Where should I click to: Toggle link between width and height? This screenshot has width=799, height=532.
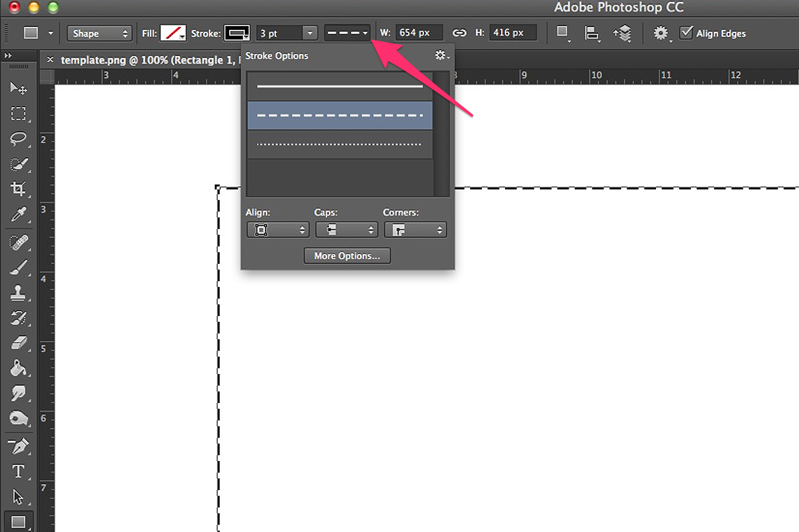click(x=459, y=33)
